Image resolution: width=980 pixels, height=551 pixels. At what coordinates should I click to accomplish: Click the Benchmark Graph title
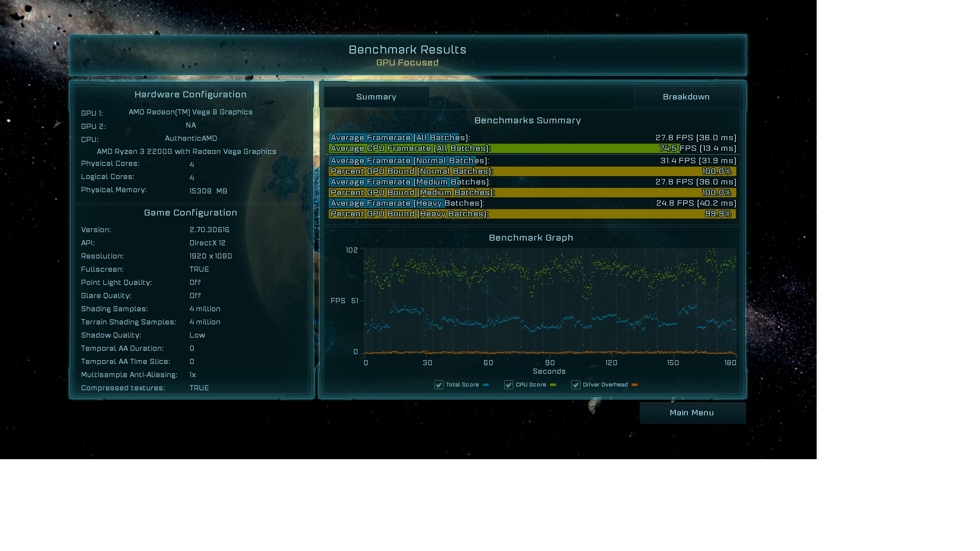531,238
